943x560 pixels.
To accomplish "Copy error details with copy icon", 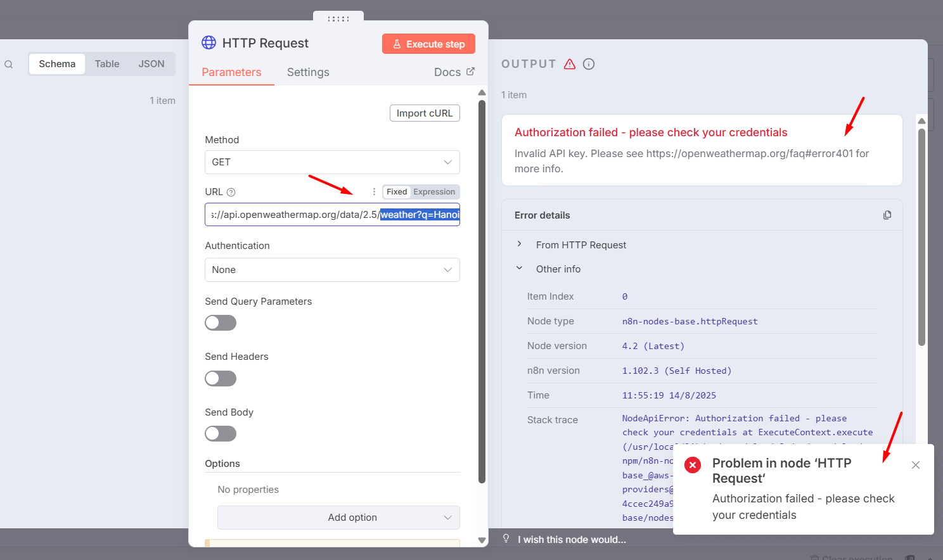I will coord(887,215).
